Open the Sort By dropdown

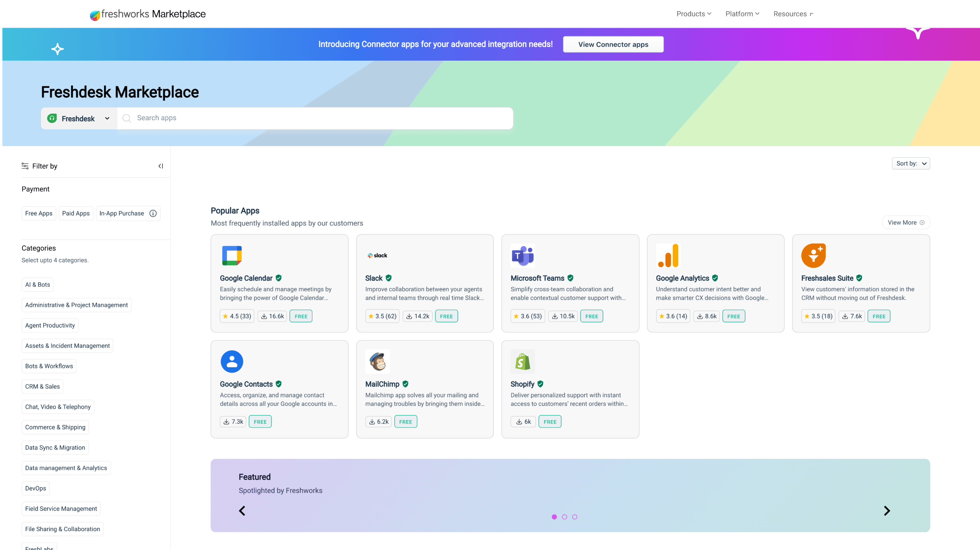click(911, 163)
